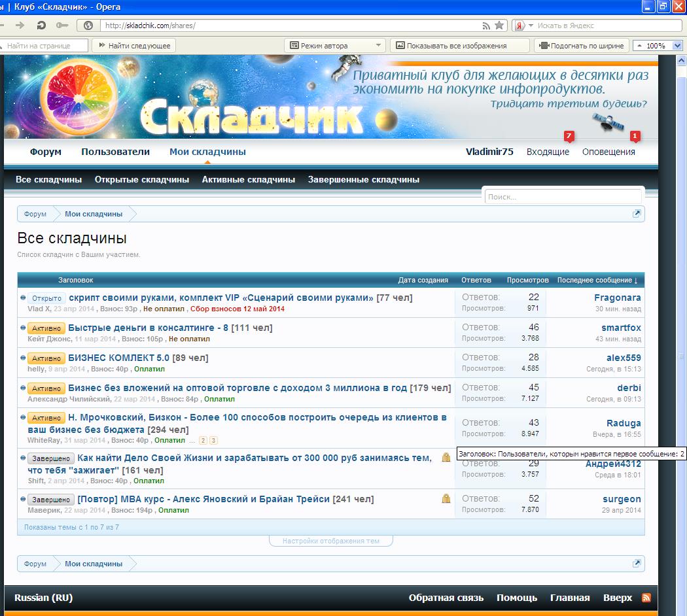
Task: Click the Складчик grapefruit logo
Action: coord(80,97)
